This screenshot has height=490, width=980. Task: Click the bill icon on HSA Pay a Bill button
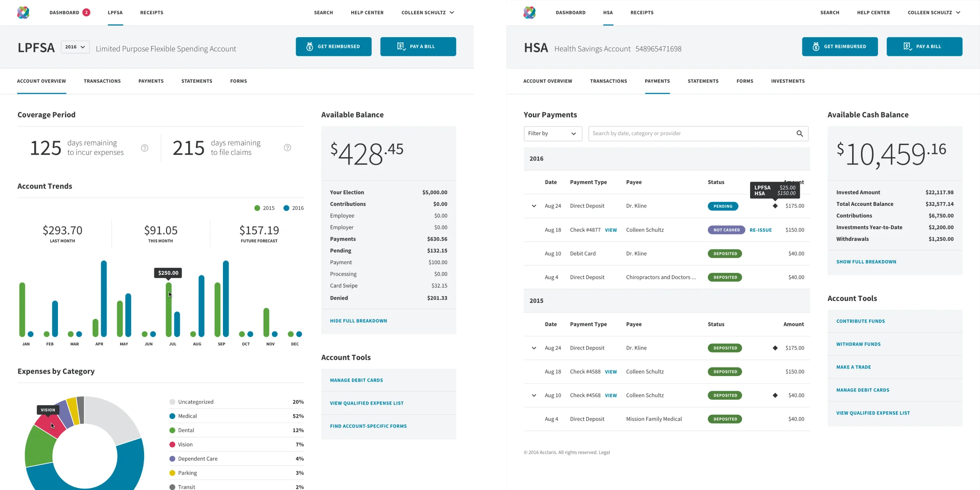(908, 46)
